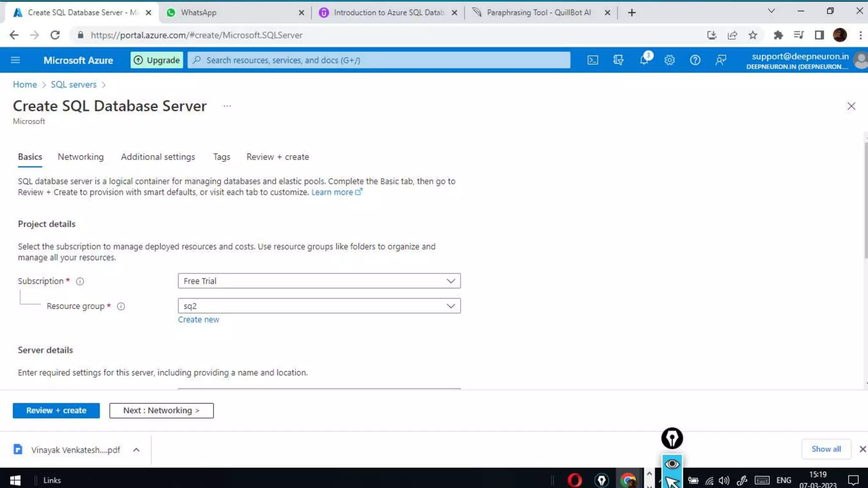Launch Cloud Shell from the top bar
The width and height of the screenshot is (868, 488).
593,60
